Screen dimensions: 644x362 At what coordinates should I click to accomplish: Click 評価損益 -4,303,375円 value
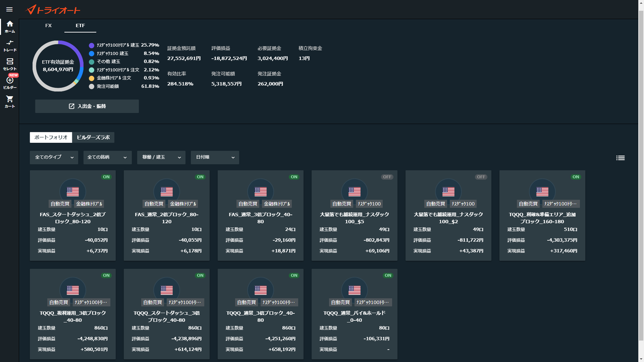click(x=562, y=240)
